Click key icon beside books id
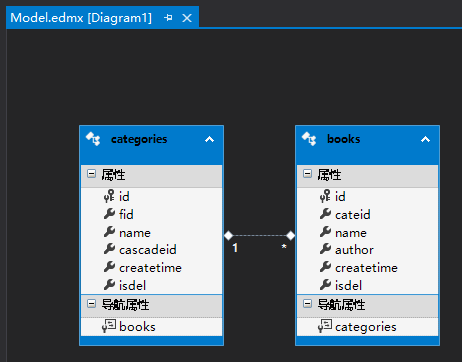 click(x=325, y=196)
